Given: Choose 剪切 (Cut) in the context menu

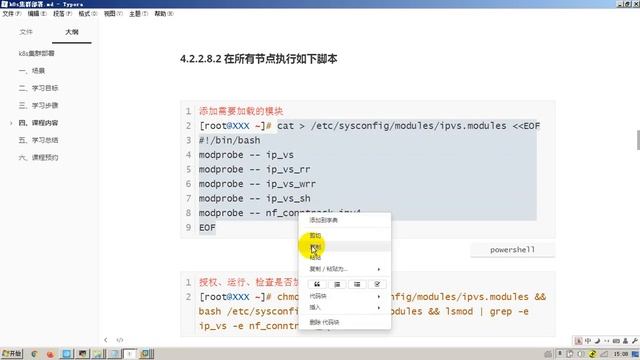Looking at the screenshot, I should click(345, 236).
